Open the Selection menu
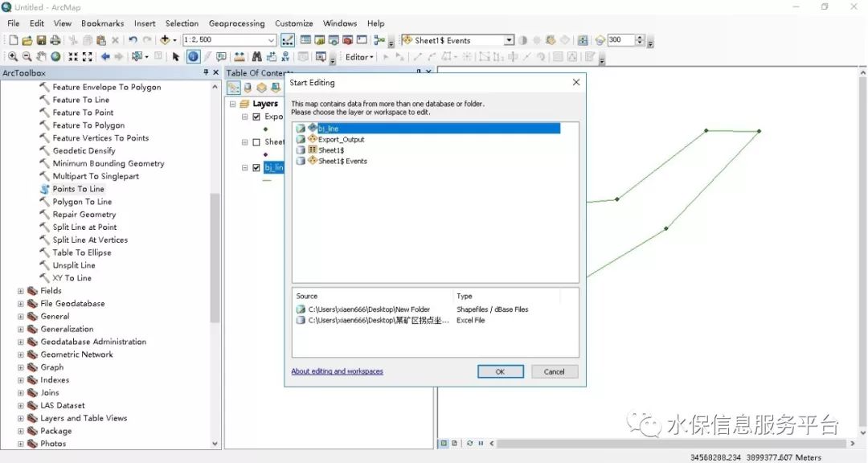The image size is (868, 463). point(182,23)
